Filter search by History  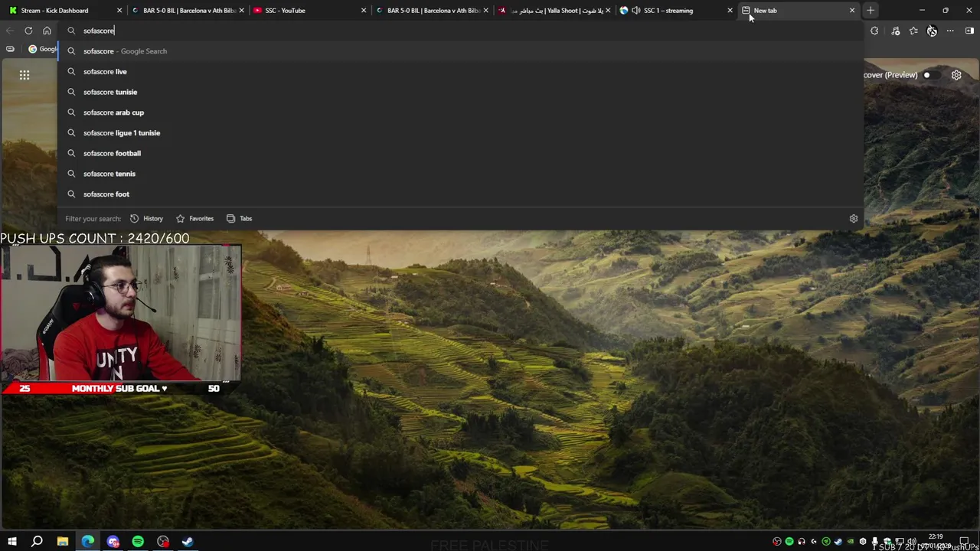click(146, 219)
